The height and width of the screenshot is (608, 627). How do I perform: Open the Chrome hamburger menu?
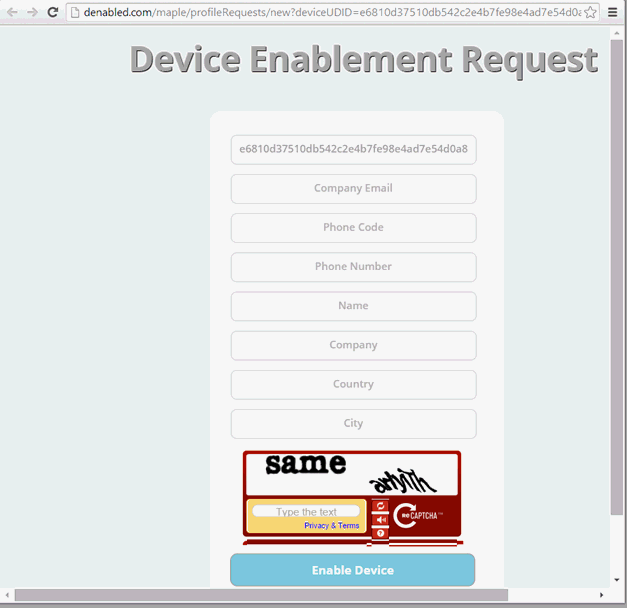[x=613, y=12]
